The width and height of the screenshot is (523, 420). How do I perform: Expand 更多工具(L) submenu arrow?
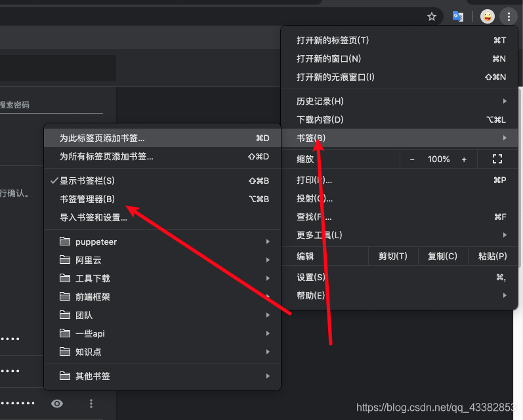pyautogui.click(x=505, y=235)
